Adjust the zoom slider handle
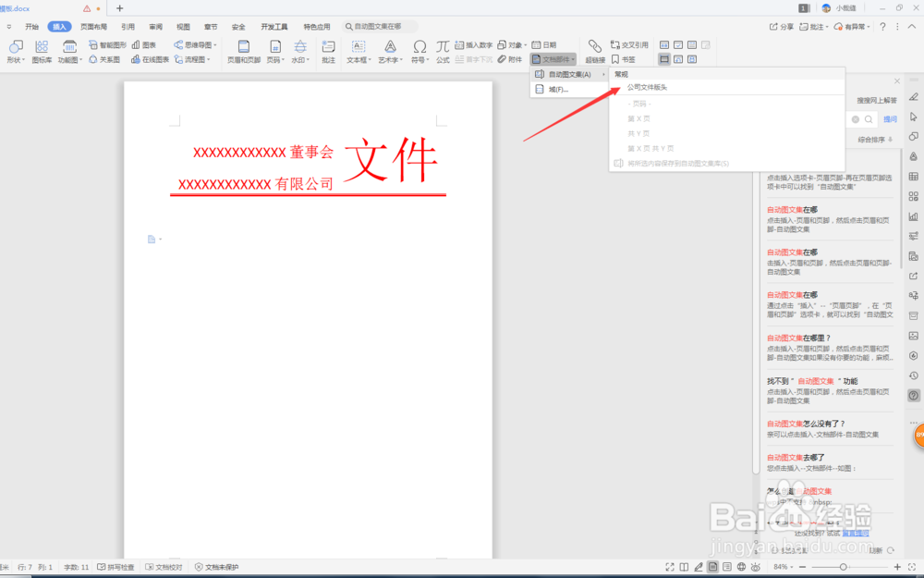Image resolution: width=924 pixels, height=578 pixels. [x=844, y=568]
